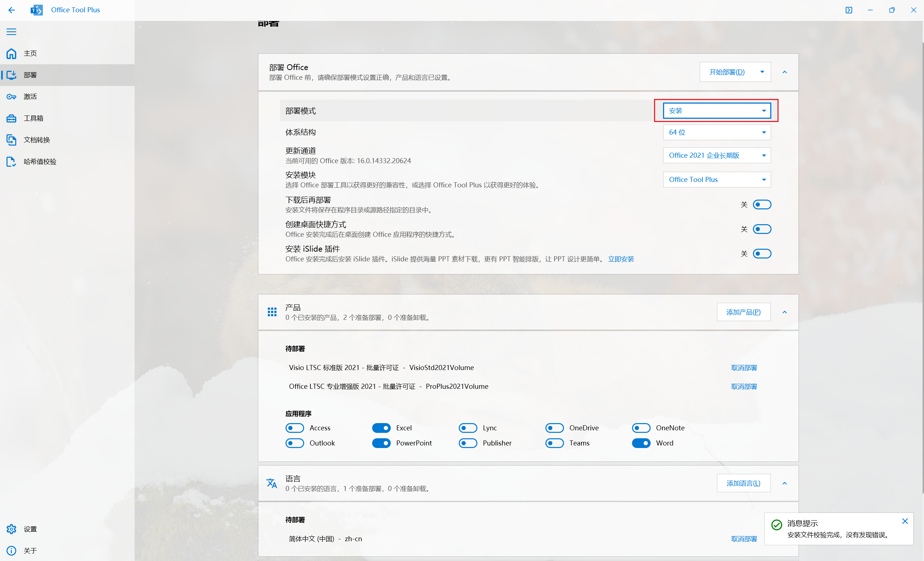The image size is (924, 561).
Task: Collapse the 语言 section chevron
Action: pos(785,483)
